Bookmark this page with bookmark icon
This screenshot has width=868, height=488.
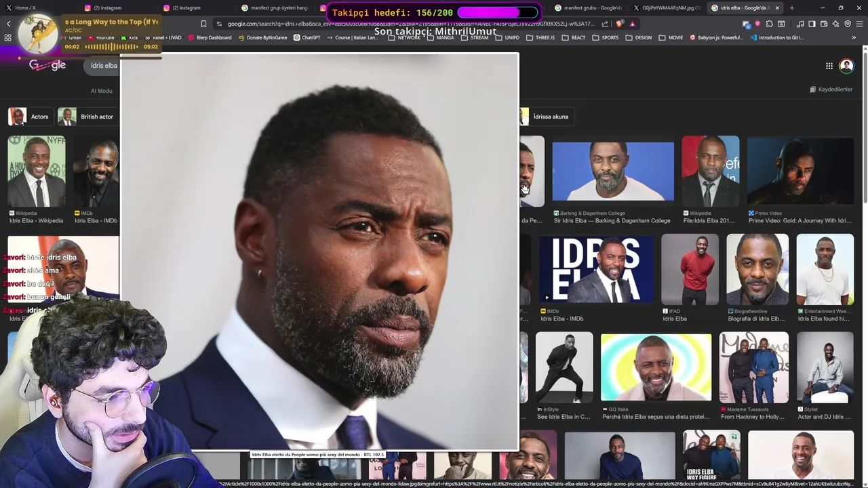(x=203, y=24)
